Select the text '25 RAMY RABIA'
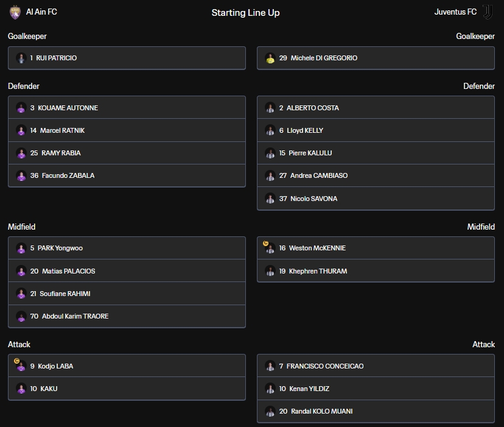The width and height of the screenshot is (504, 427). [x=55, y=153]
